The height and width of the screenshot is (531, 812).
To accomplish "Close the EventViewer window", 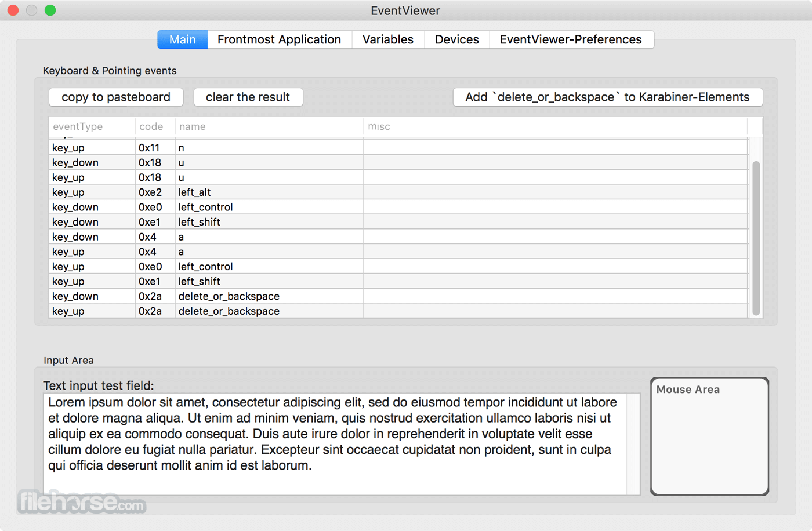I will [x=13, y=10].
